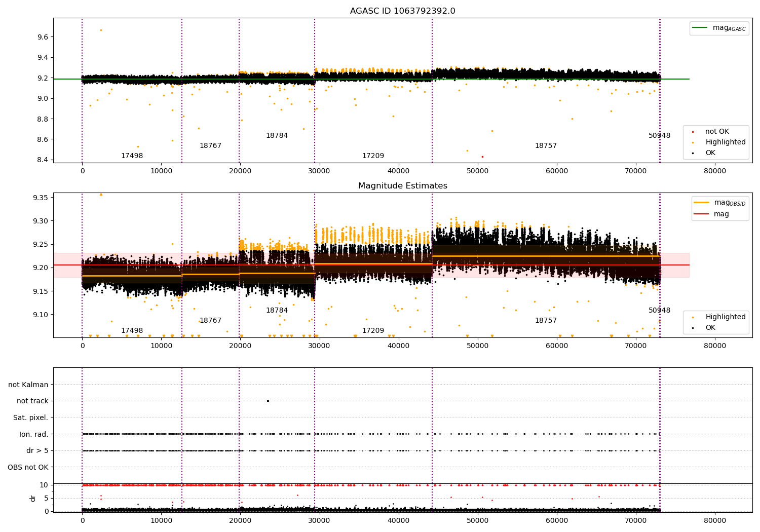Select the OBSID label 17209 in the top plot
Image resolution: width=760 pixels, height=532 pixels.
pos(373,156)
